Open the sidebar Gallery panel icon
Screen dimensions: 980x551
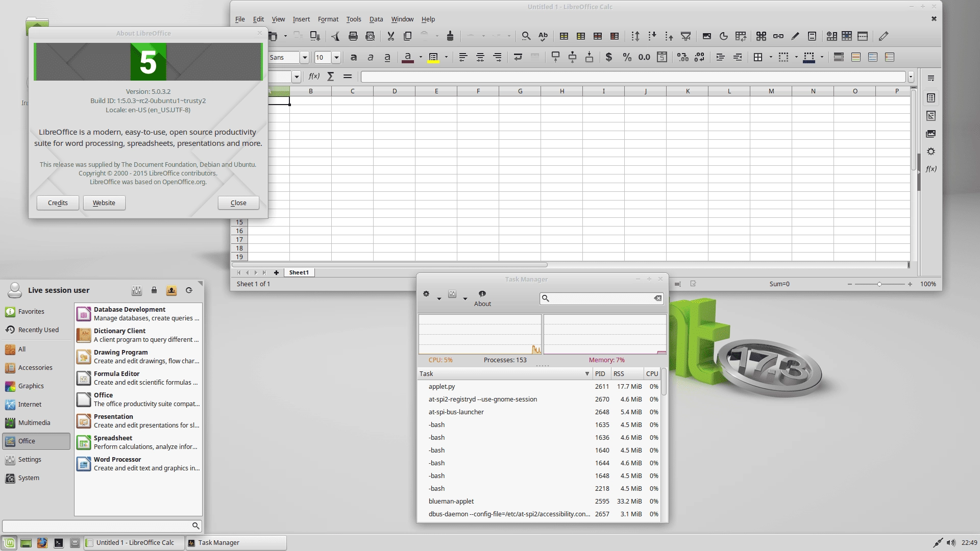pos(931,134)
